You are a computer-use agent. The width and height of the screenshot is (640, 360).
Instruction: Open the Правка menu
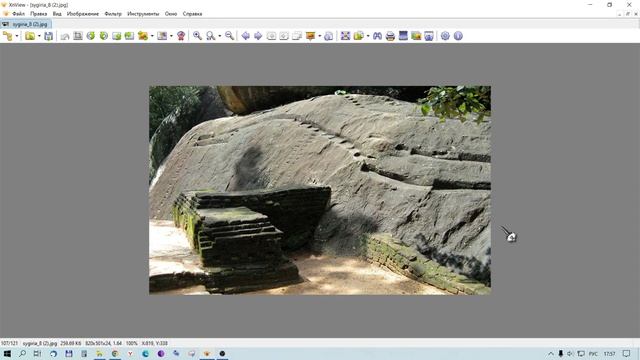point(38,14)
